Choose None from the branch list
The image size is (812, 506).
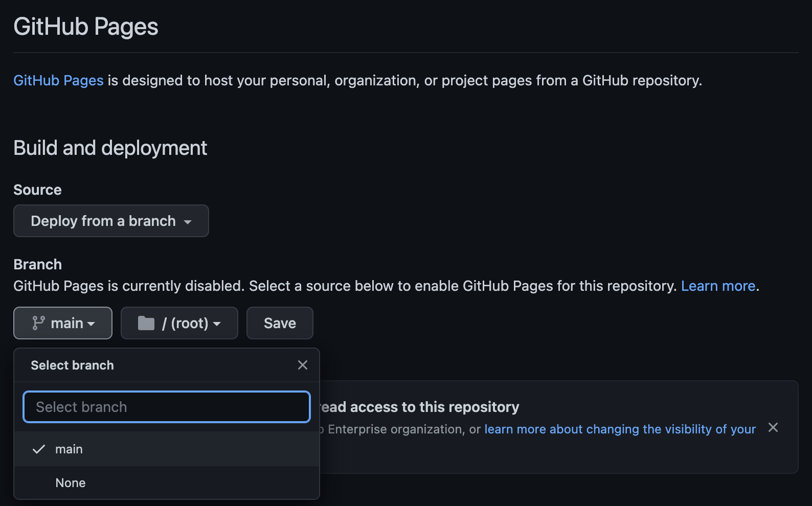pyautogui.click(x=71, y=483)
